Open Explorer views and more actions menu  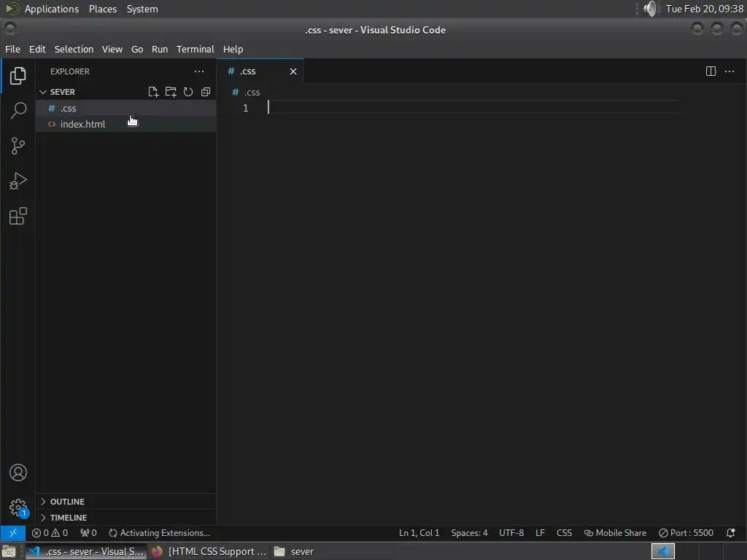pos(199,71)
